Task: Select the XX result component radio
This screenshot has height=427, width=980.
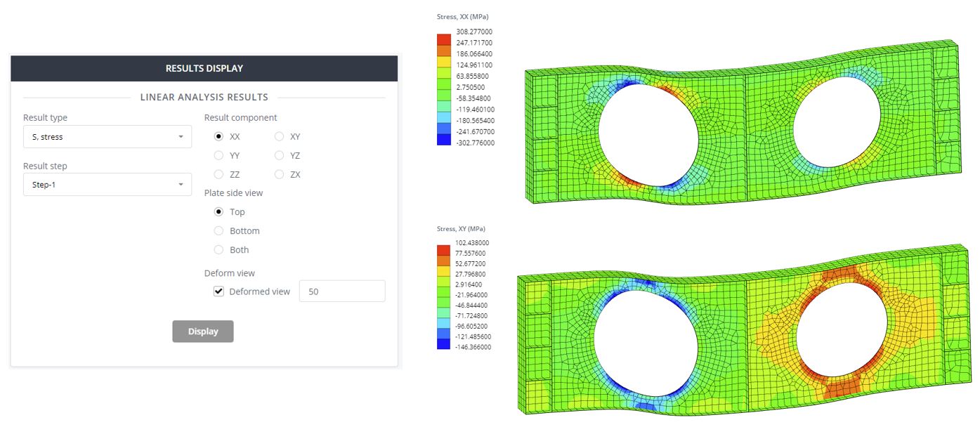Action: pos(218,136)
